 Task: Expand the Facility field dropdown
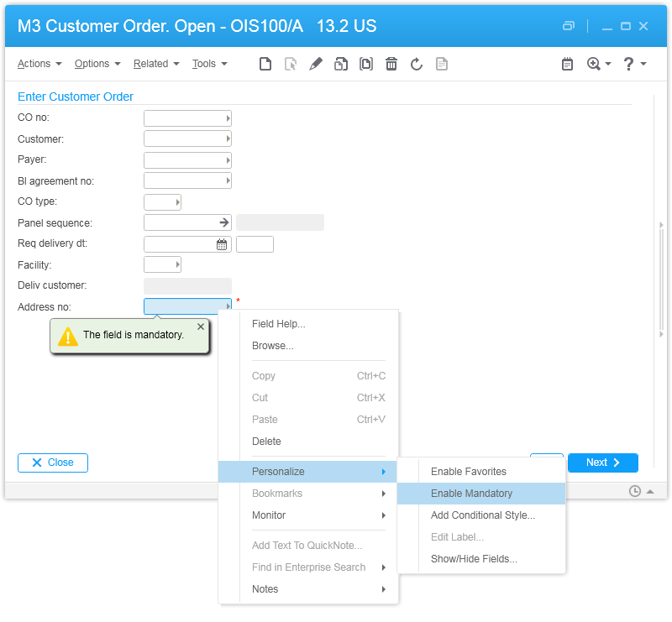[x=177, y=265]
